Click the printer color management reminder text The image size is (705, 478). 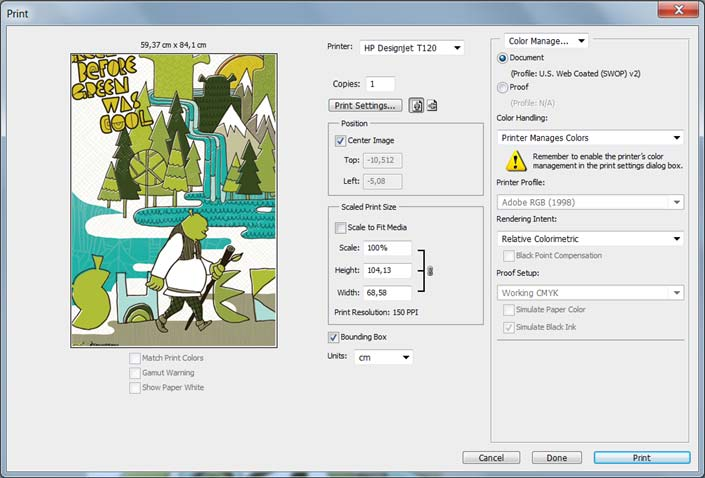pos(607,161)
